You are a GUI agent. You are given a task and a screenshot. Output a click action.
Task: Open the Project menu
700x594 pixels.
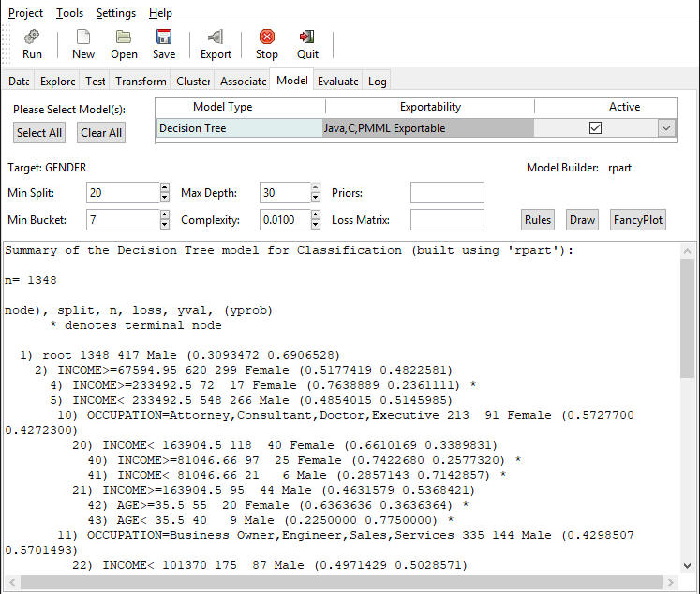tap(25, 13)
